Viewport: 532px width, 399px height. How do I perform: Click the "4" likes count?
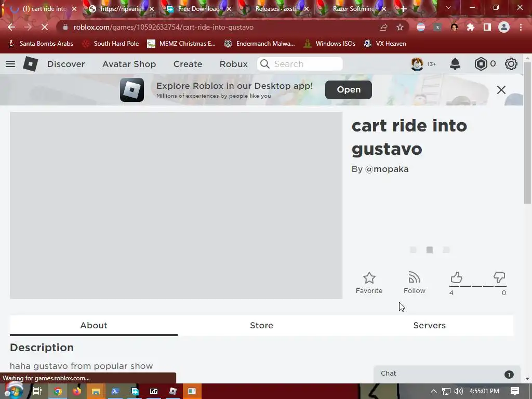click(x=451, y=293)
